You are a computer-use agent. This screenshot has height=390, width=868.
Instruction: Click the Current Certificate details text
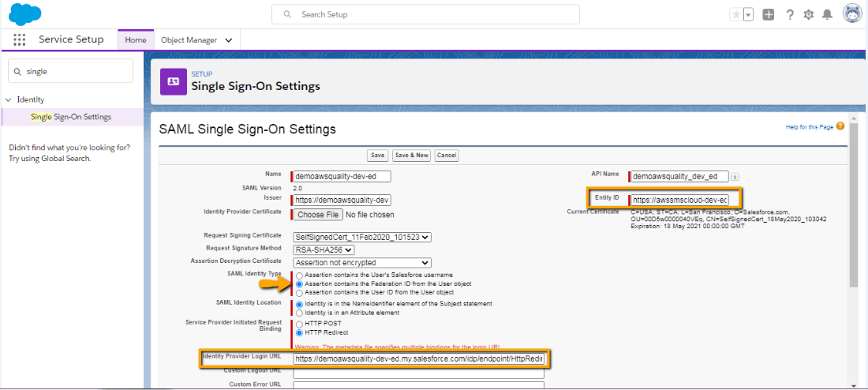point(728,219)
